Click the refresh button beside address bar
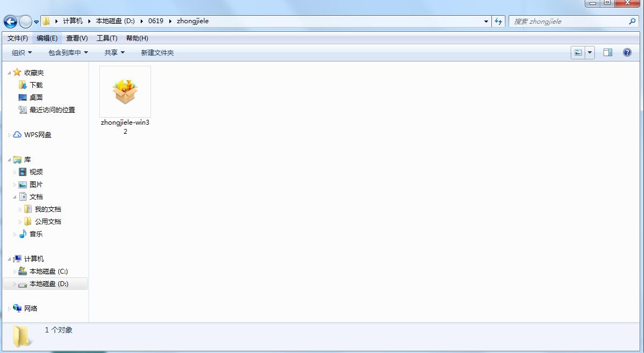644x353 pixels. [x=498, y=22]
